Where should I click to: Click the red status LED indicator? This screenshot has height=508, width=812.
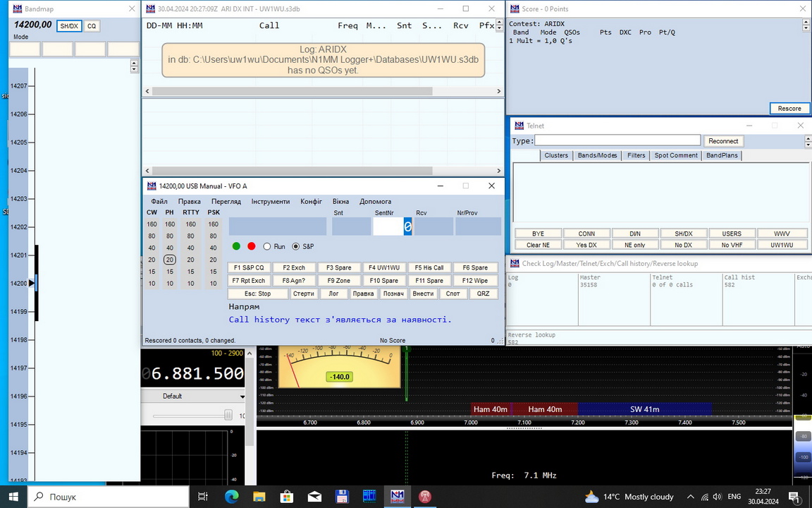pos(252,246)
